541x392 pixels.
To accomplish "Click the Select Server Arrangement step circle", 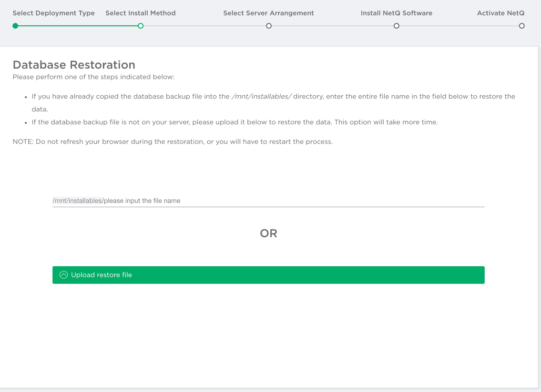I will point(269,26).
